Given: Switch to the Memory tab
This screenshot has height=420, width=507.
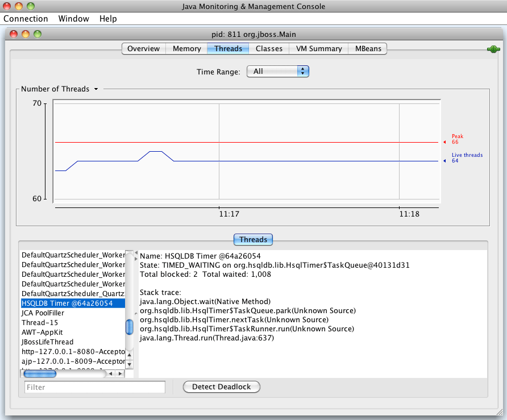Looking at the screenshot, I should (x=186, y=48).
